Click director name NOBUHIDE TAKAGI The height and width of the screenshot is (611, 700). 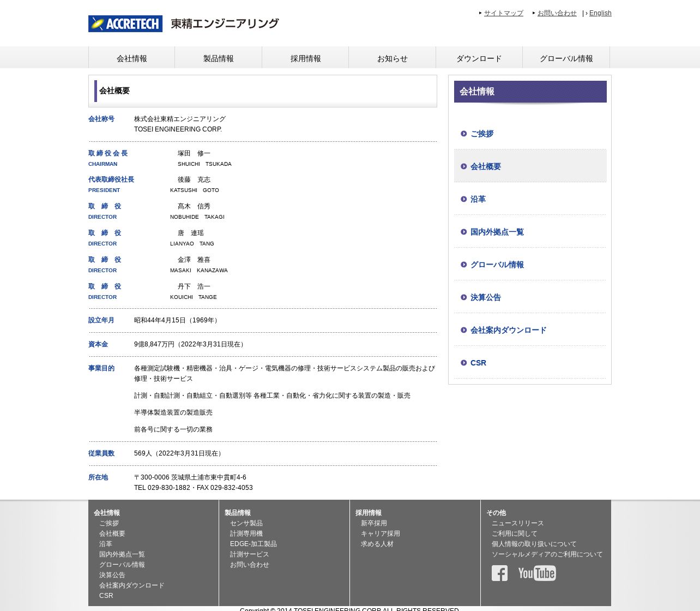click(x=197, y=217)
